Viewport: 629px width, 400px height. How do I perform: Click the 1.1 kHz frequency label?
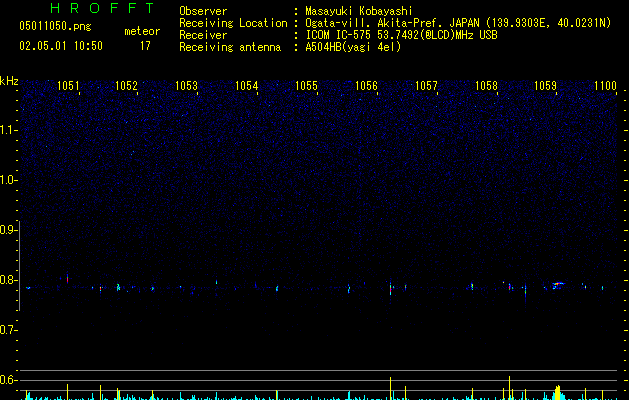click(x=8, y=130)
